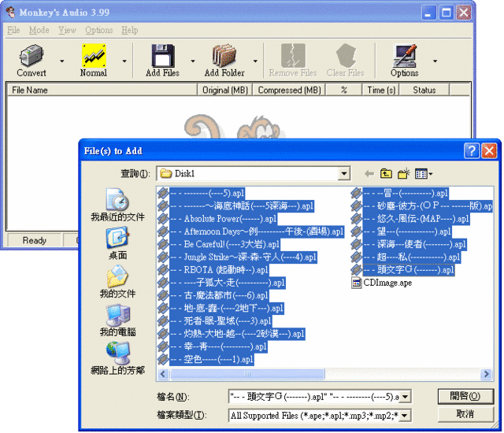Select the RBOTA apl file
Screen dimensions: 504x433
coord(213,270)
